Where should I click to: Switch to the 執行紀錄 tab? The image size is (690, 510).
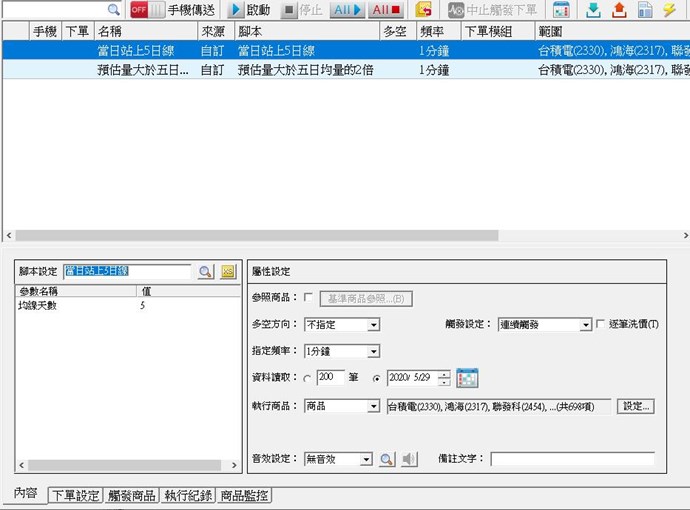188,495
